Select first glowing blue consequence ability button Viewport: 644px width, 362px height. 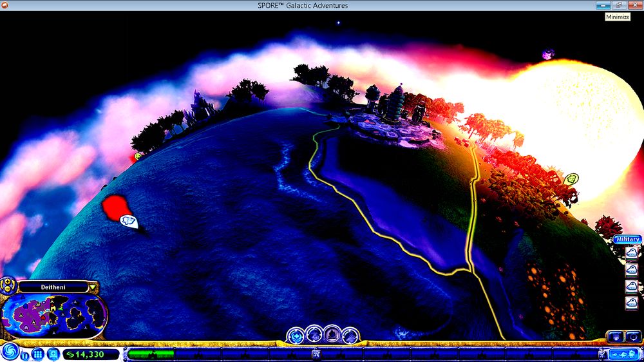coord(296,336)
